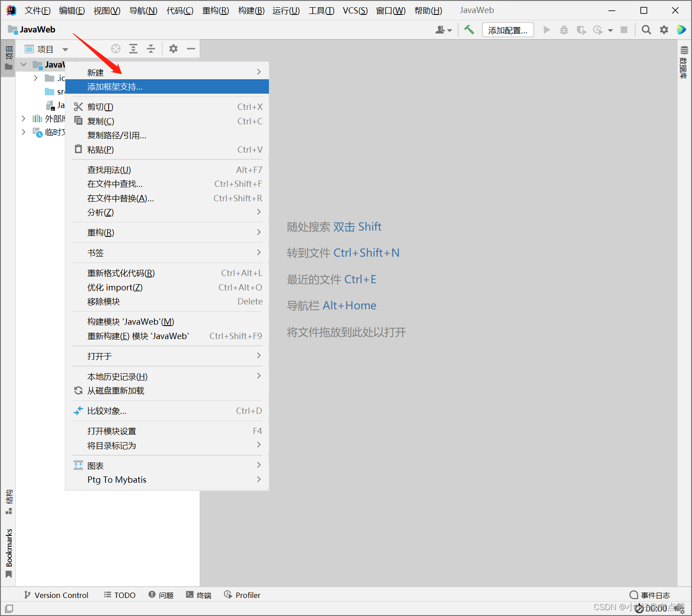The height and width of the screenshot is (616, 692).
Task: Open the New (新建) submenu
Action: click(167, 72)
